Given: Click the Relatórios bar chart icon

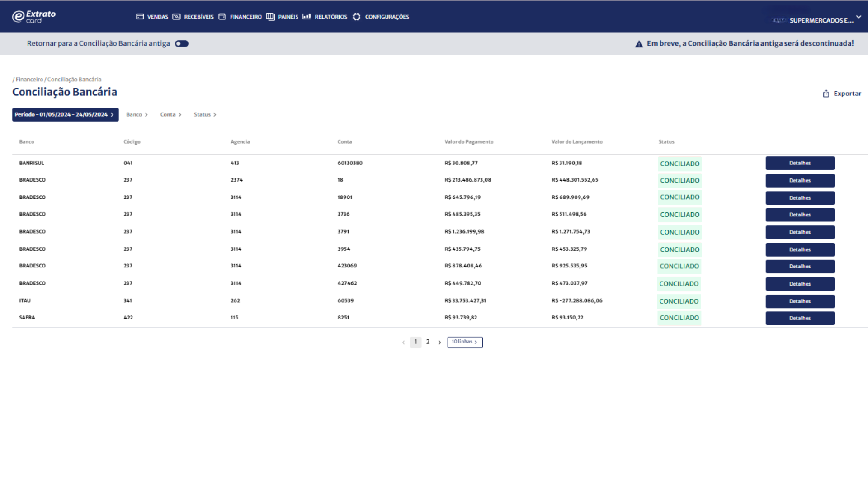Looking at the screenshot, I should tap(307, 17).
